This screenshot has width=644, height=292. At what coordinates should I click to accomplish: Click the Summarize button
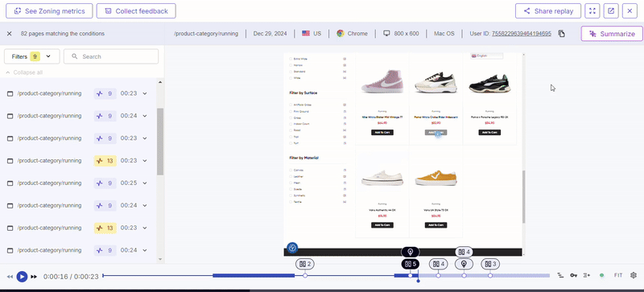point(611,34)
